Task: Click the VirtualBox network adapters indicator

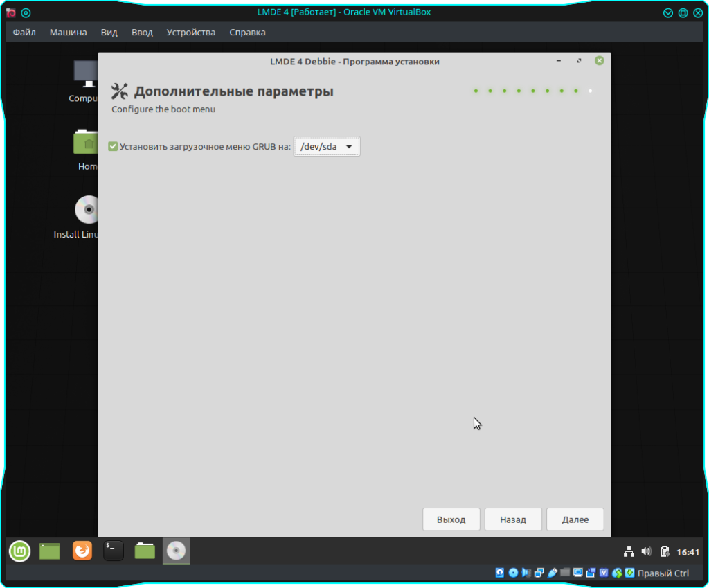Action: pyautogui.click(x=539, y=573)
